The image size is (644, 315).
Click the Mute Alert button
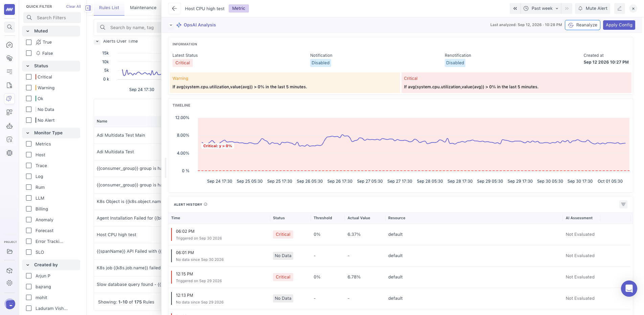tap(593, 8)
